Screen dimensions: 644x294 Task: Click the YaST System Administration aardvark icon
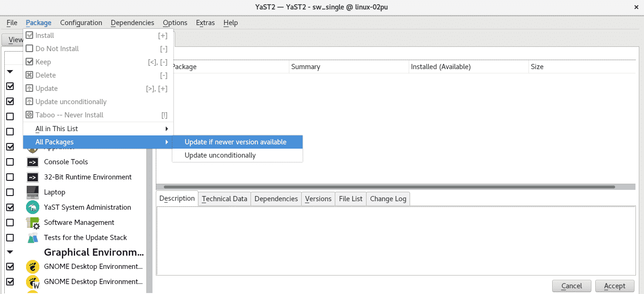(x=33, y=207)
